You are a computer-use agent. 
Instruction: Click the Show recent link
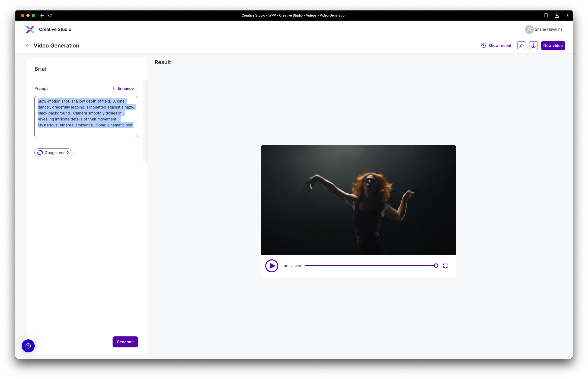point(496,46)
